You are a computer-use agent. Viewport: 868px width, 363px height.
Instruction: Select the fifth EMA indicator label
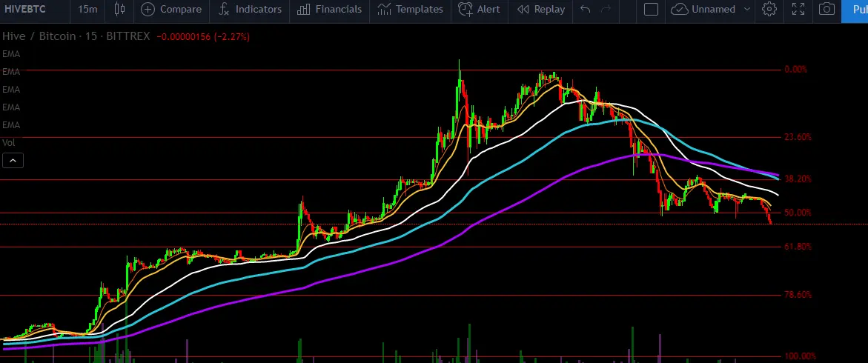11,125
